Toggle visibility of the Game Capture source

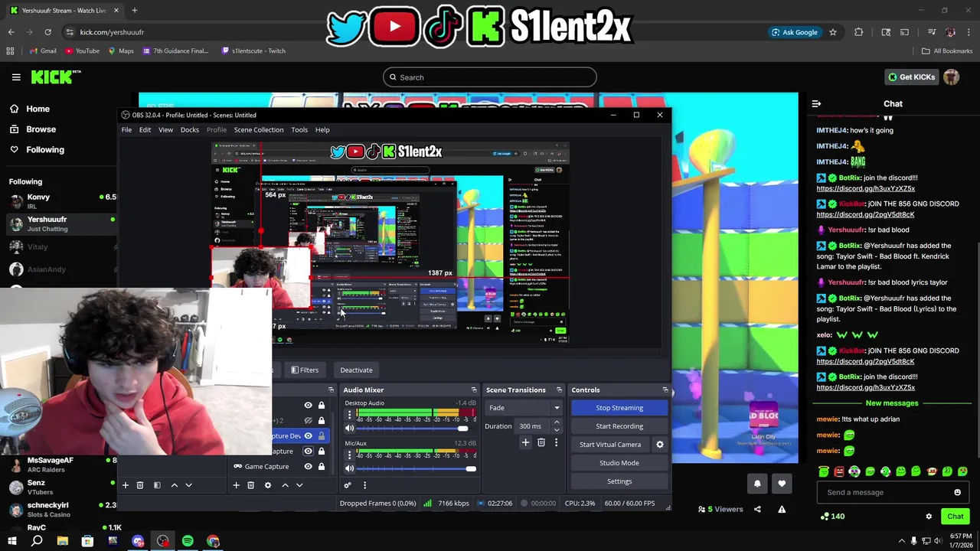[x=309, y=466]
